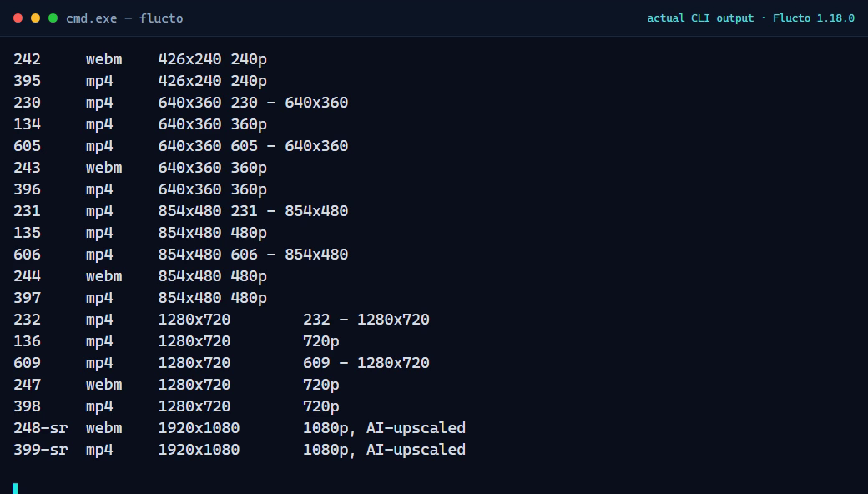This screenshot has height=494, width=868.
Task: Select format ID 134
Action: 27,123
